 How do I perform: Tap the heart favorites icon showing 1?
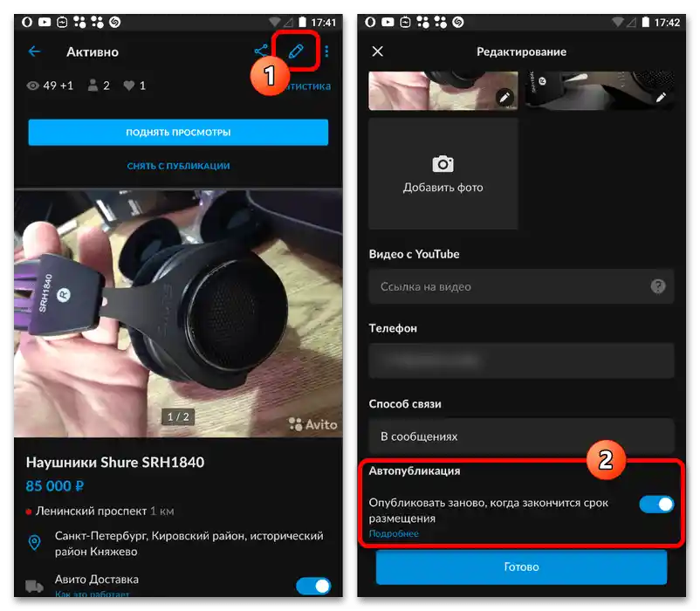click(128, 86)
